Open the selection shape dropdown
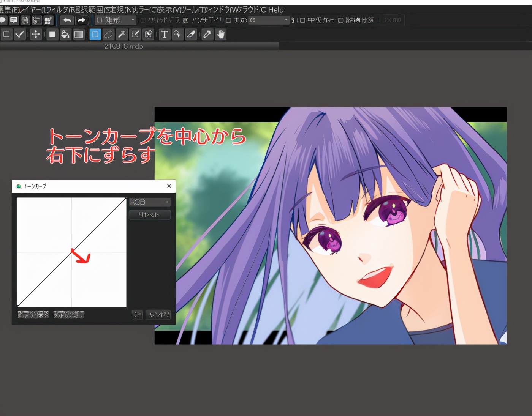This screenshot has width=532, height=416. pyautogui.click(x=116, y=20)
